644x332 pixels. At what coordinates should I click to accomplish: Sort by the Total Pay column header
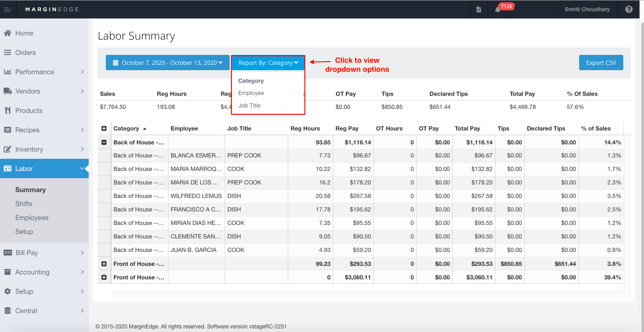click(x=467, y=128)
